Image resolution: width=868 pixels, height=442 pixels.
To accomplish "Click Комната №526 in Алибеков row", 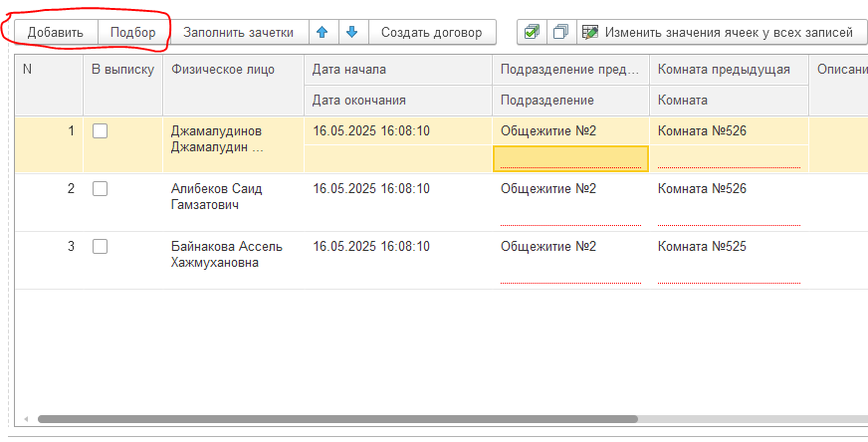I will [x=702, y=189].
